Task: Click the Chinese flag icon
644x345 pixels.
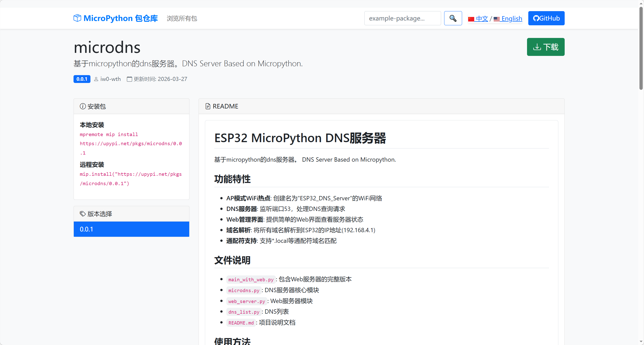Action: (x=471, y=19)
